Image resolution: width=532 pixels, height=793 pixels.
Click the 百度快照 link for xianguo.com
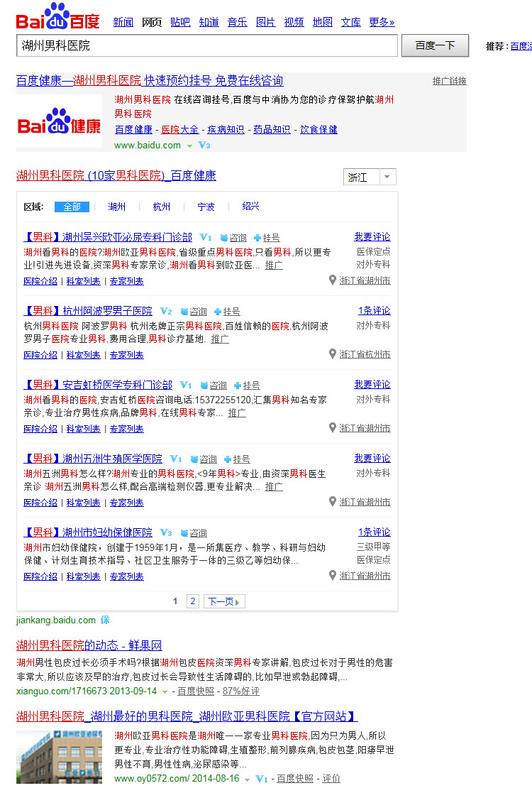click(x=196, y=691)
